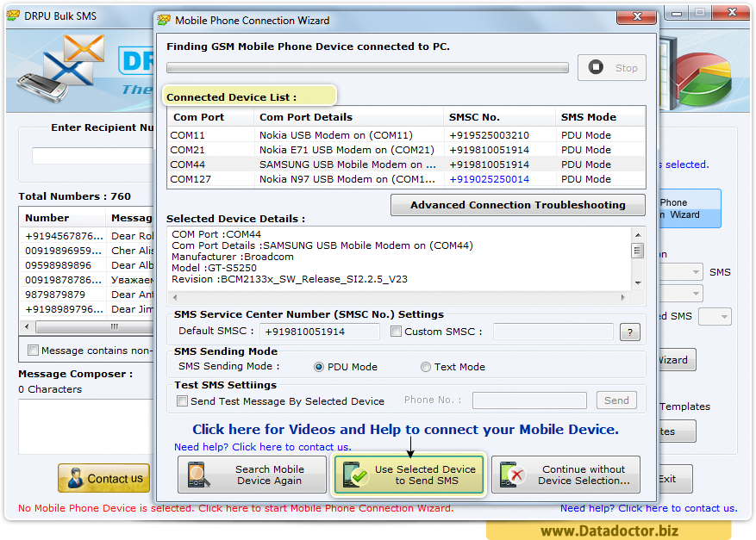Select COM44 SAMSUNG USB Mobile Modem row
This screenshot has width=756, height=540.
point(406,164)
